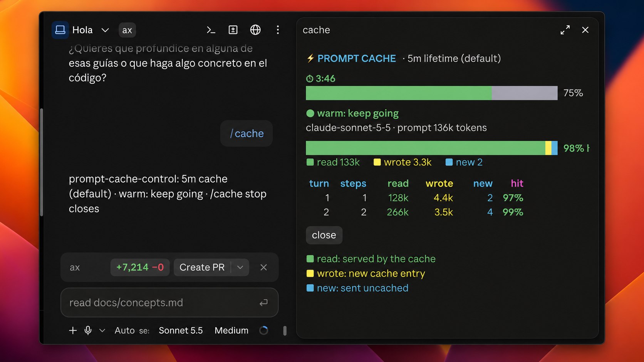Click the 75% cache lifetime progress bar
This screenshot has height=362, width=644.
coord(431,93)
